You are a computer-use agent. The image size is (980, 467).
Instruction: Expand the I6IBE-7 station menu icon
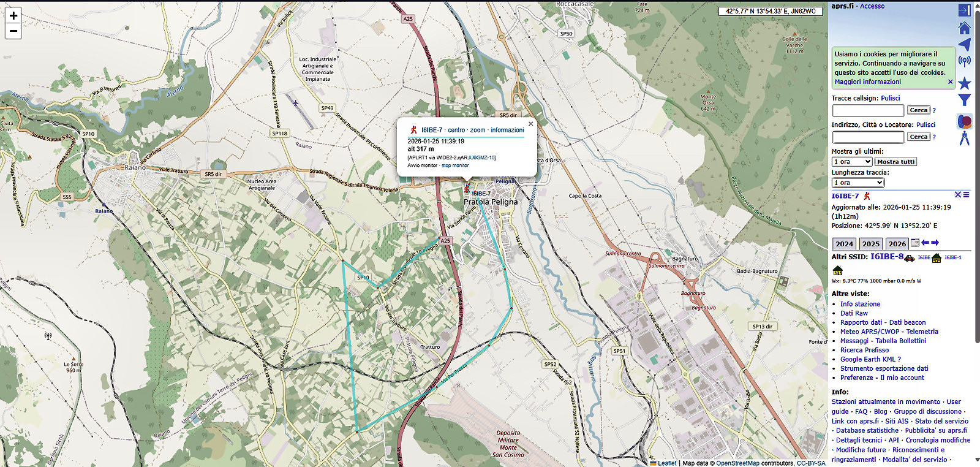[x=966, y=195]
